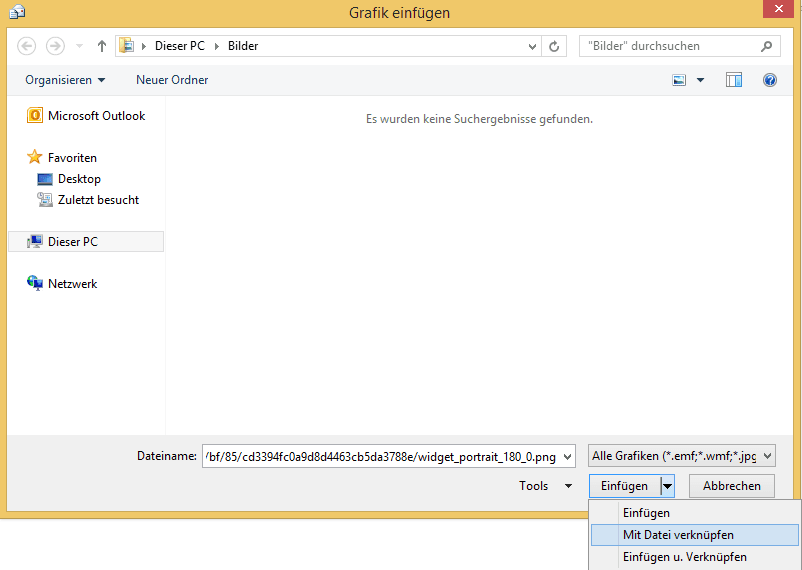802x570 pixels.
Task: Go up one folder level
Action: click(102, 46)
